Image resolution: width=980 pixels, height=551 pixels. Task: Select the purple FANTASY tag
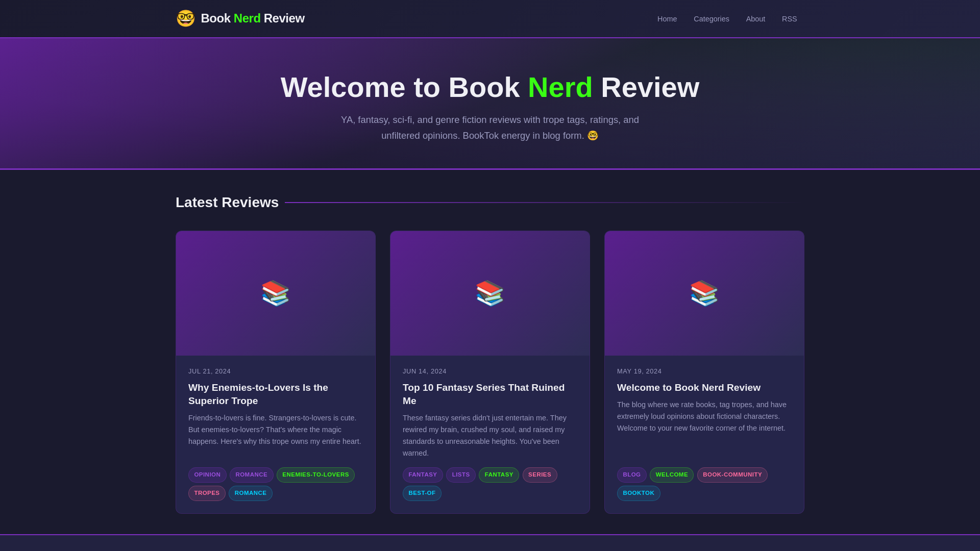tap(423, 475)
